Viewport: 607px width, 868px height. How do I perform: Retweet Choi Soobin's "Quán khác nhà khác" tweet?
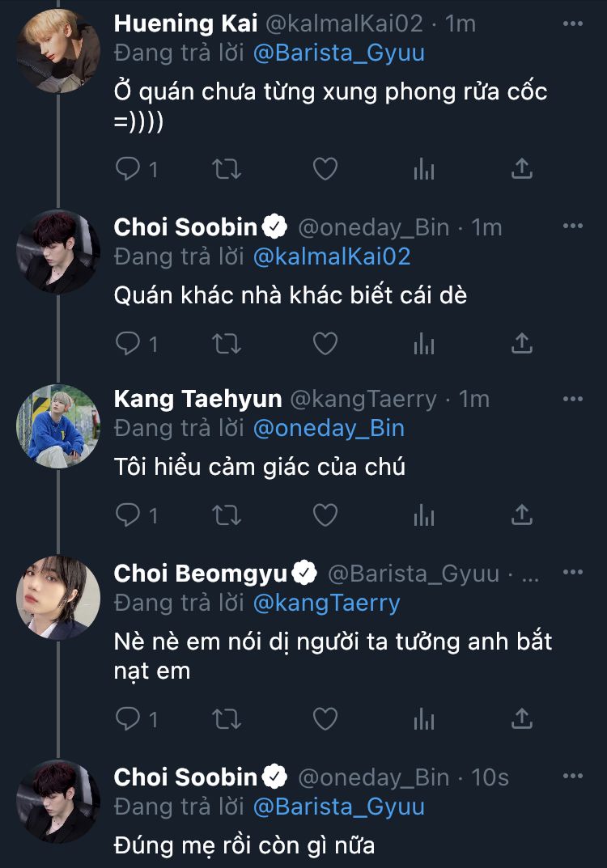click(227, 344)
